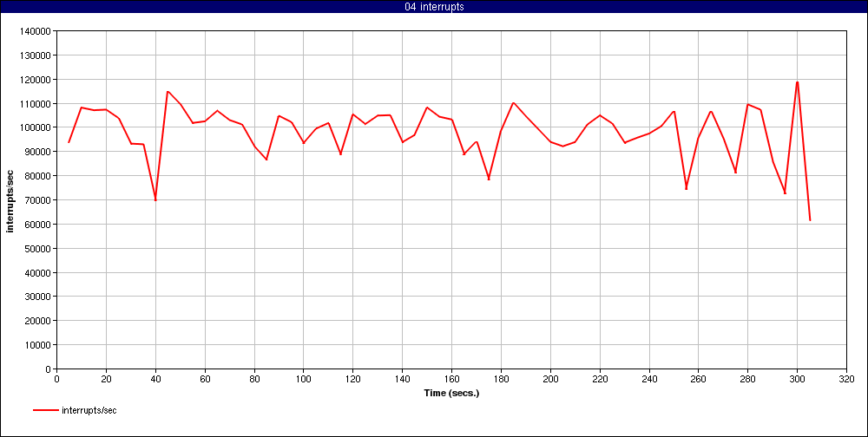Click the 90000 y-axis label
This screenshot has width=868, height=437.
click(x=37, y=152)
